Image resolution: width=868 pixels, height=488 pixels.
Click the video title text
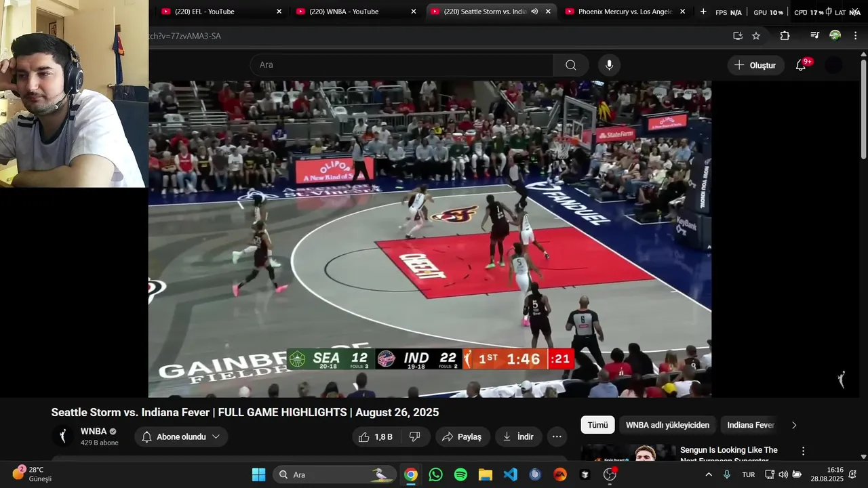click(x=245, y=412)
